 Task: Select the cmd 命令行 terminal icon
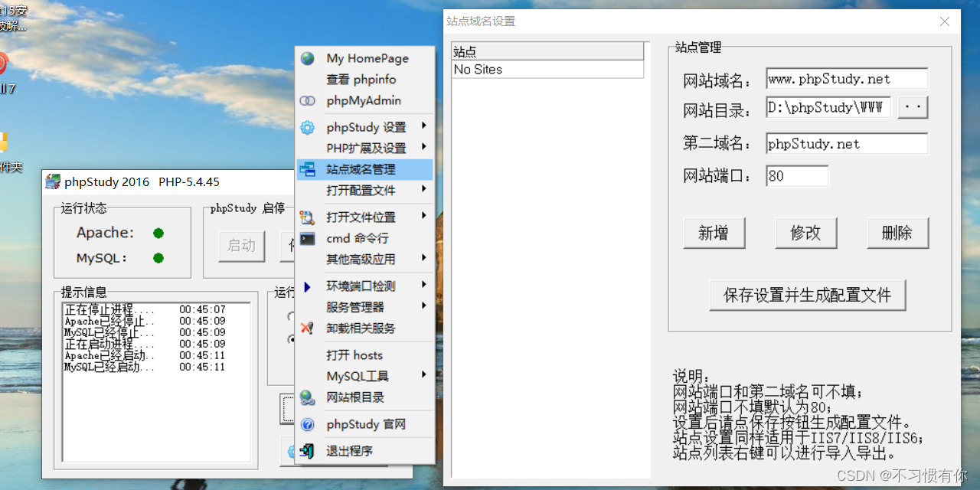pos(307,238)
